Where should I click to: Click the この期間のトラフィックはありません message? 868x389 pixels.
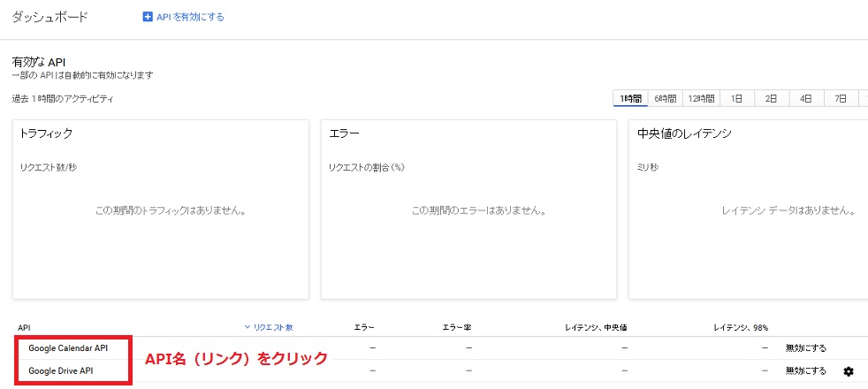coord(171,210)
